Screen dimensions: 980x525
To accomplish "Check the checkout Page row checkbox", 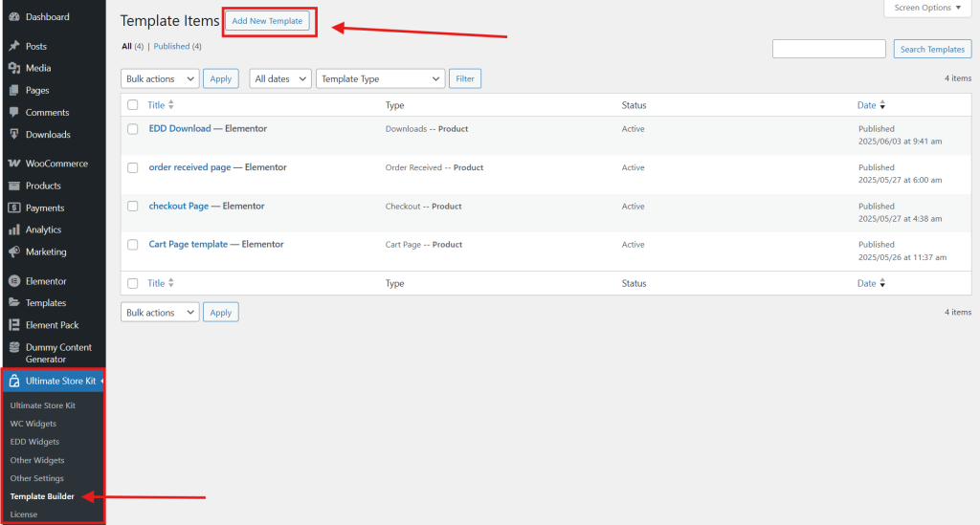I will [x=132, y=206].
